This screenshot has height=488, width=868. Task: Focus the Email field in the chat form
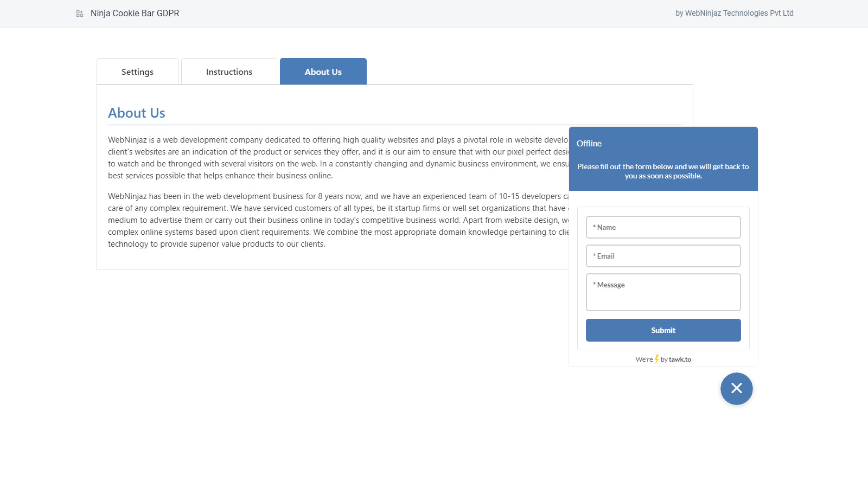[663, 256]
